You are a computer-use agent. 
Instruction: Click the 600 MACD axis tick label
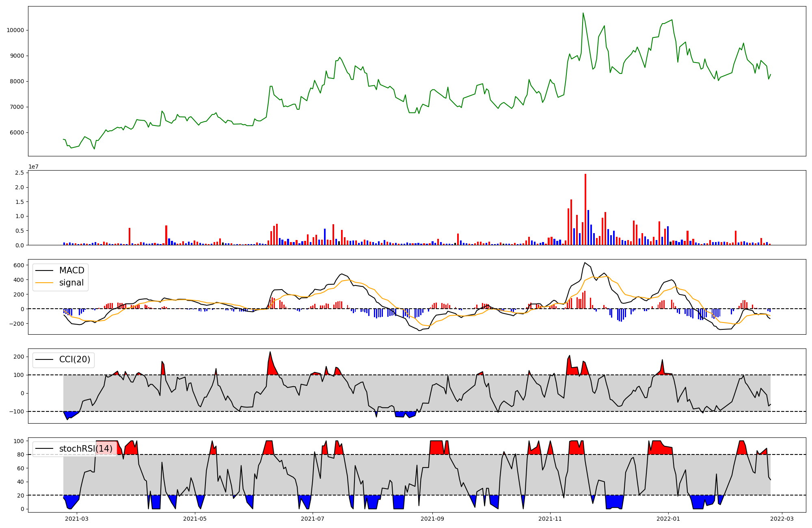(x=19, y=265)
